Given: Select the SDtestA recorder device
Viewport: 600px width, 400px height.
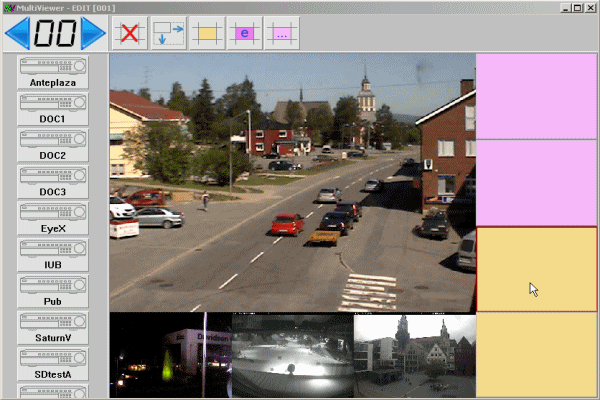Looking at the screenshot, I should (53, 364).
